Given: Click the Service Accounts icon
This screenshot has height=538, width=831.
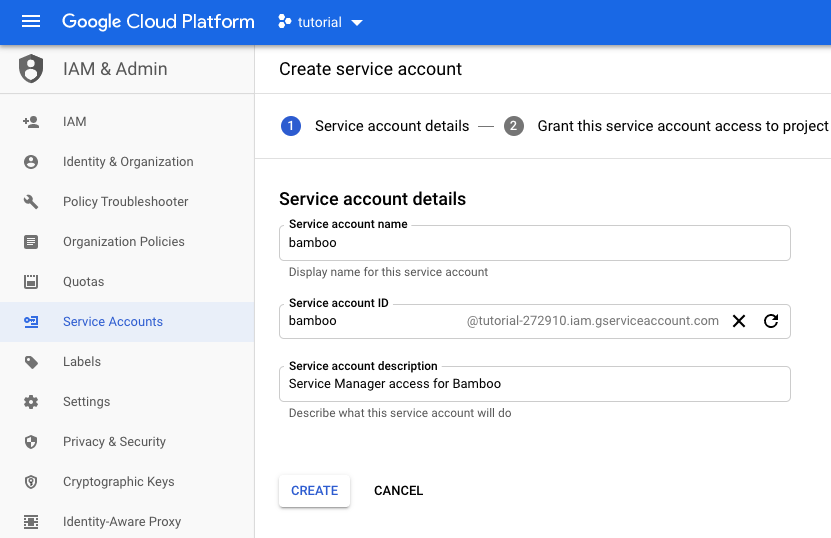Looking at the screenshot, I should (31, 322).
